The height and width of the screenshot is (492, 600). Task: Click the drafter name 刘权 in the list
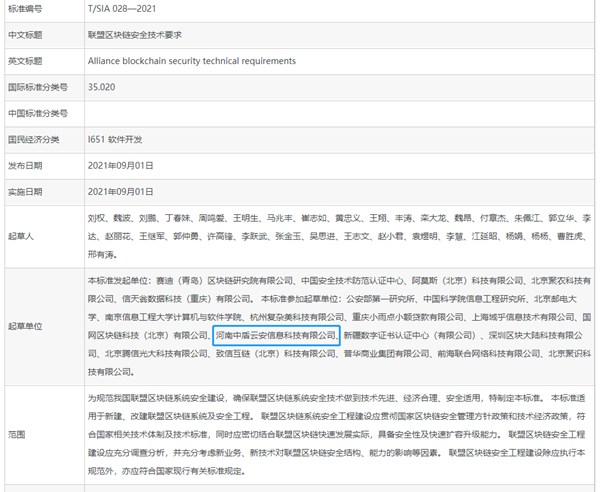click(99, 215)
